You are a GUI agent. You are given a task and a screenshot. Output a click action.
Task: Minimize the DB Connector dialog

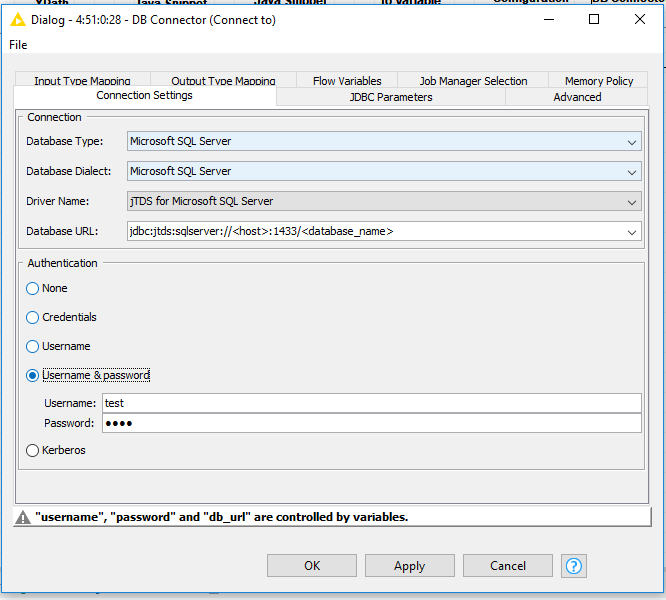(x=549, y=20)
